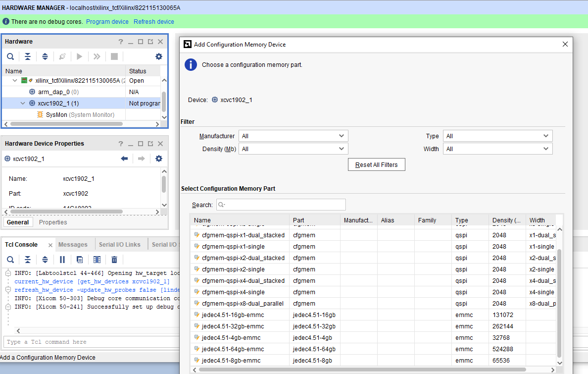Pause output in the Tcl Console
This screenshot has height=374, width=588.
[x=62, y=259]
